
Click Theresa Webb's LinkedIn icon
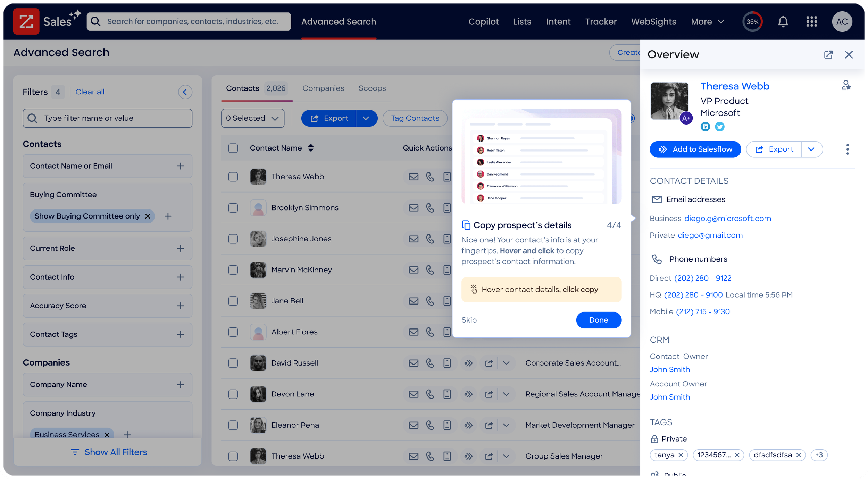coord(705,127)
